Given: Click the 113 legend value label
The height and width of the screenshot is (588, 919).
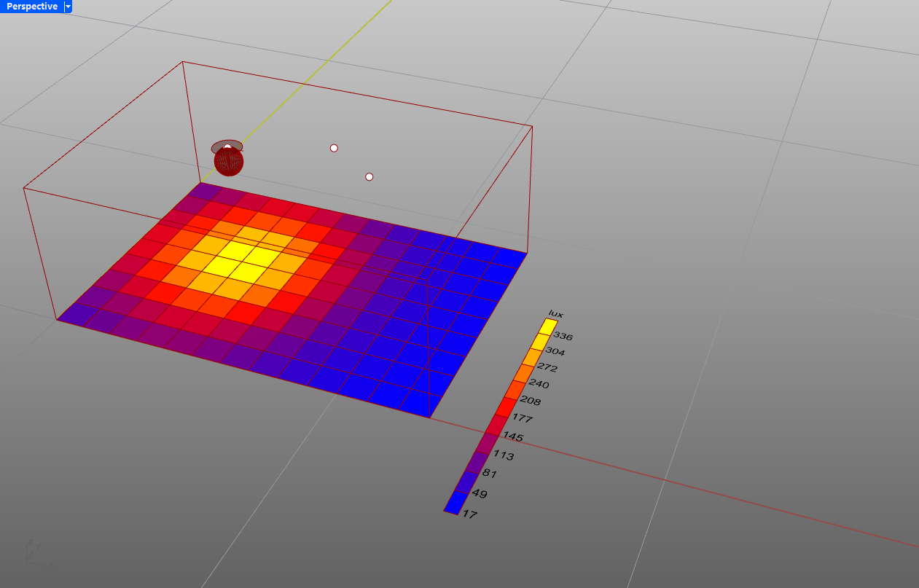Looking at the screenshot, I should point(504,456).
